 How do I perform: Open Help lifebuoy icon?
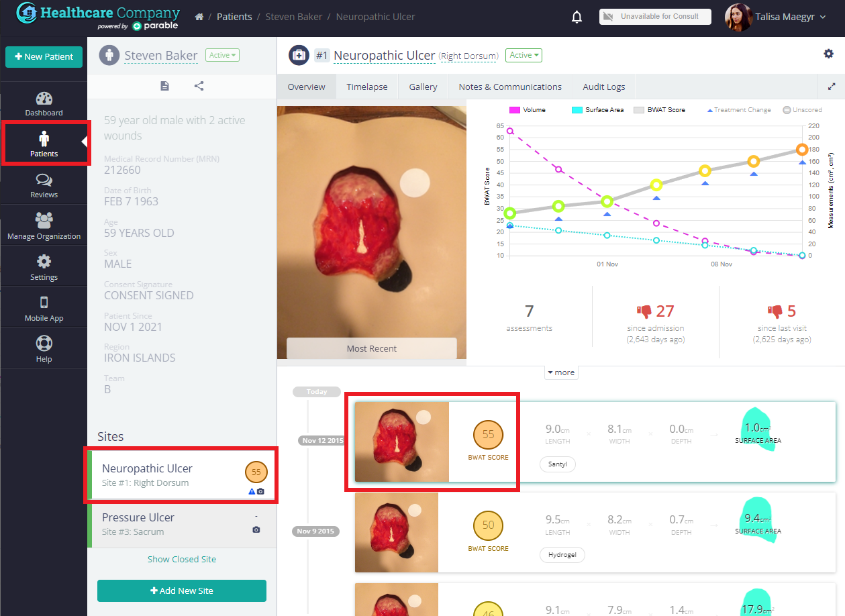[44, 344]
